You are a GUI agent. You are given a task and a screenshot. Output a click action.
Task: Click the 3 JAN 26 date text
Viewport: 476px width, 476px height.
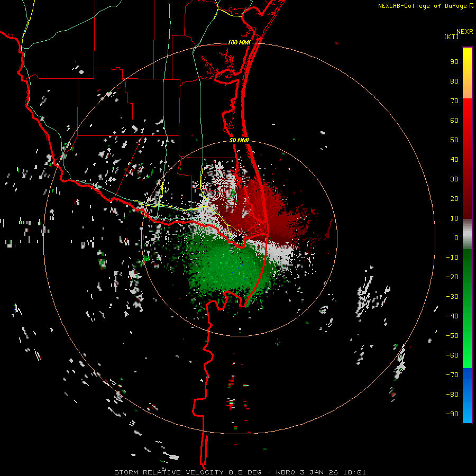[320, 472]
